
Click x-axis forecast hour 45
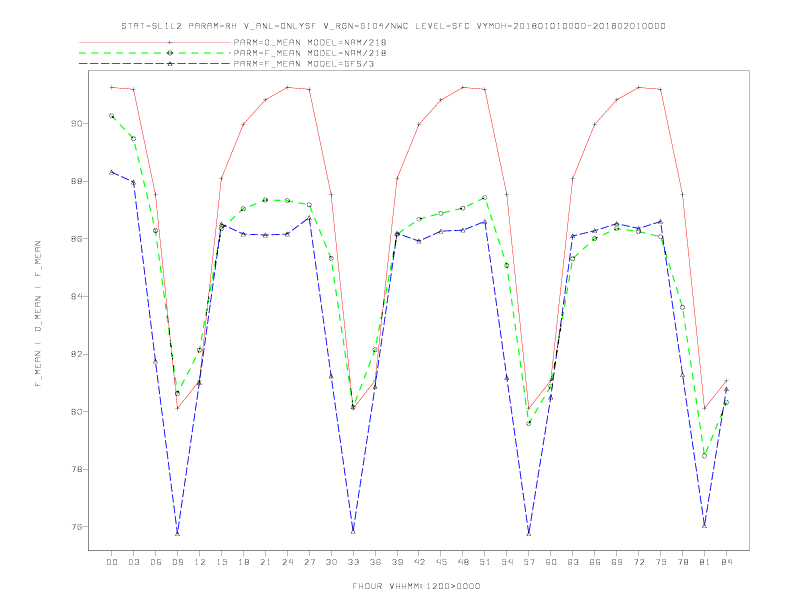(441, 562)
